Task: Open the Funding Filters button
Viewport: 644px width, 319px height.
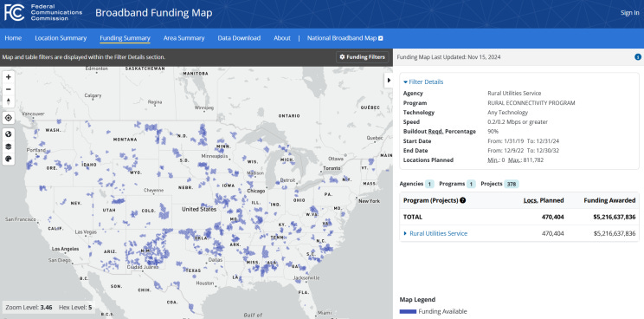Action: click(362, 57)
